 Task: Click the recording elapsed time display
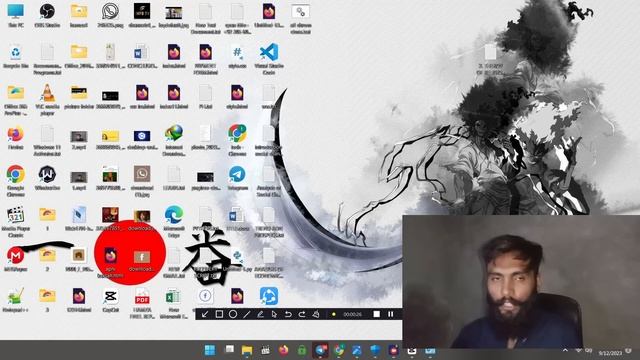click(352, 314)
